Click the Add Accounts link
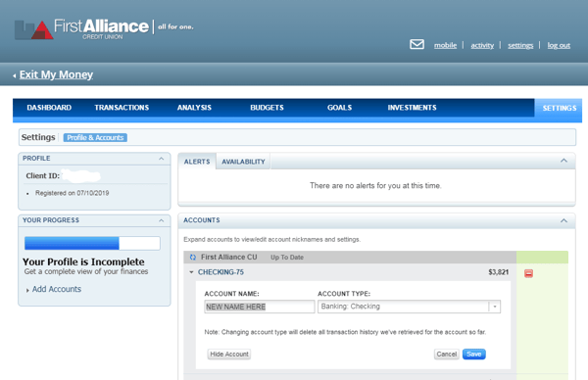Viewport: 588px width, 380px height. (57, 289)
